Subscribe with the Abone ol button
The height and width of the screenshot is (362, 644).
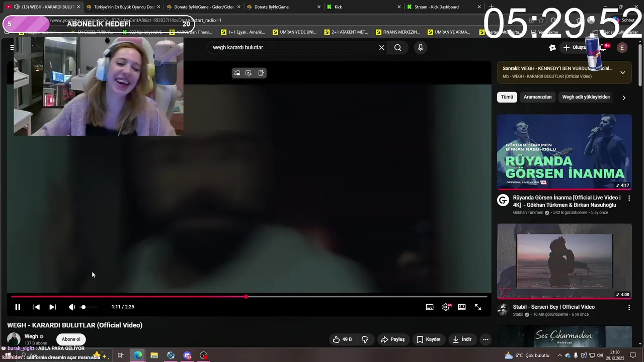click(x=71, y=339)
